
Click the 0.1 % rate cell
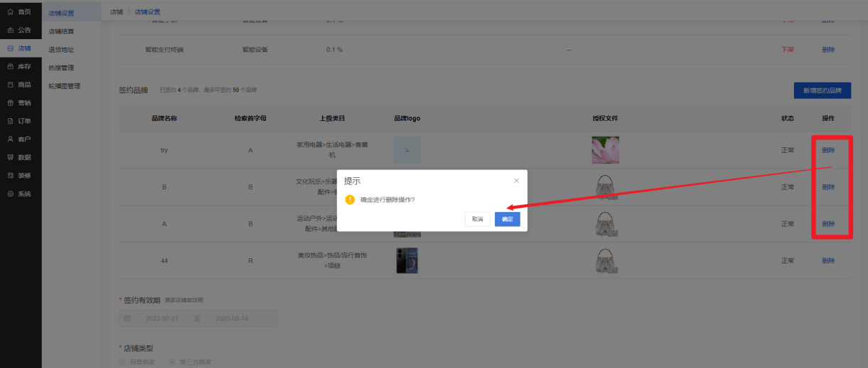[334, 50]
